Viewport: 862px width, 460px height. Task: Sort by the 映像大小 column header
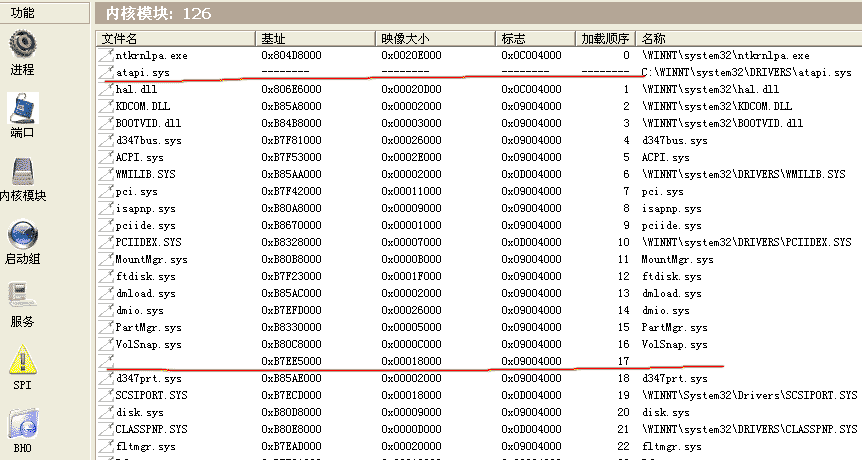pos(435,38)
